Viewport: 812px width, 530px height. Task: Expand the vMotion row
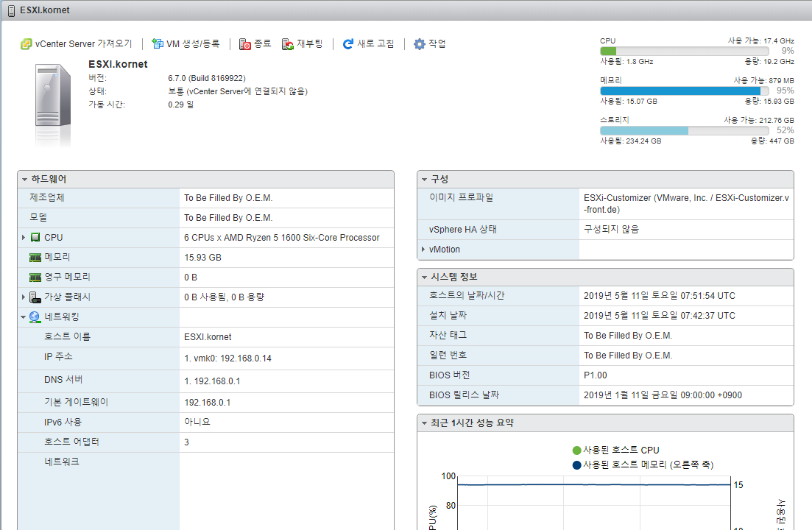(423, 250)
